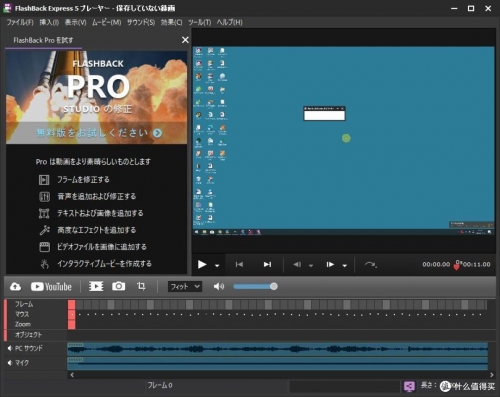Select the オブジェクト timeline track label
Viewport: 500px width, 397px height.
[x=28, y=335]
